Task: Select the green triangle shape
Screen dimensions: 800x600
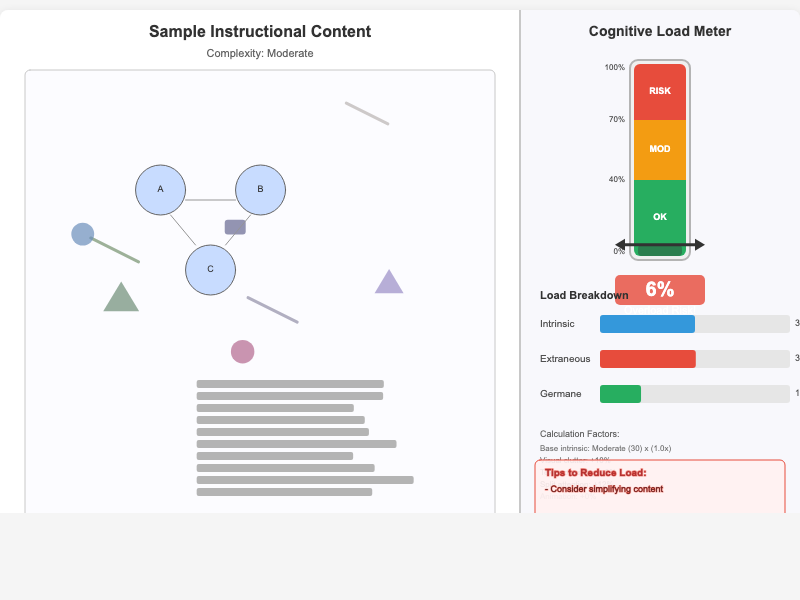Action: (x=122, y=295)
